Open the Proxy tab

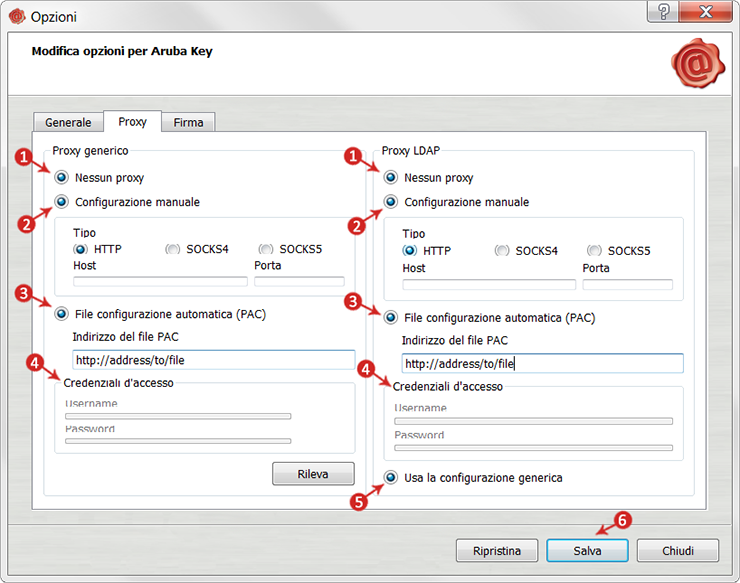click(x=133, y=121)
